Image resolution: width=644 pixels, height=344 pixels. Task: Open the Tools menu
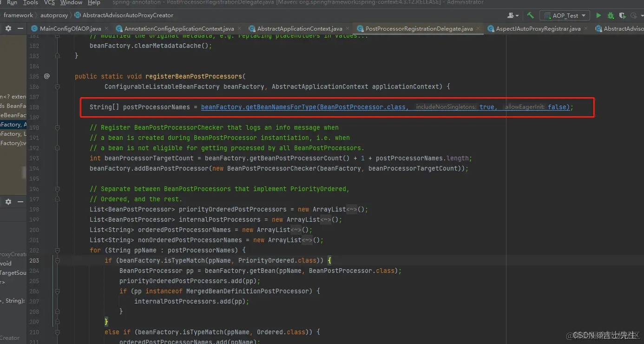point(31,2)
